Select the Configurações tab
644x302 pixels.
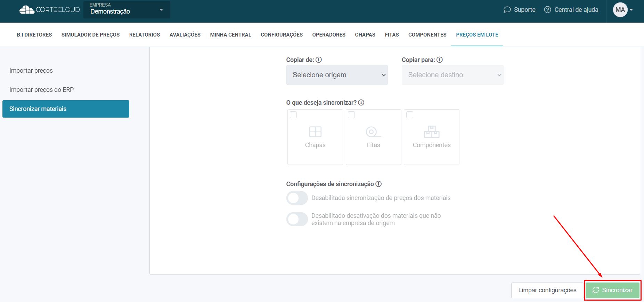[282, 35]
